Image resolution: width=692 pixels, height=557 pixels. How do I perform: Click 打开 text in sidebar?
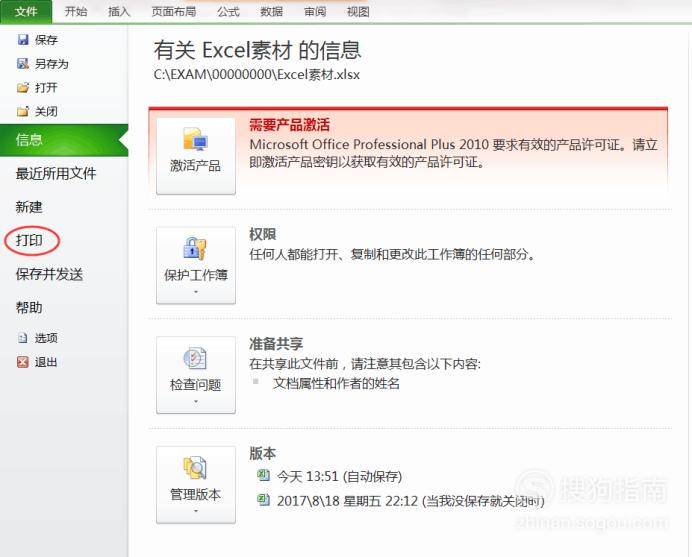46,88
